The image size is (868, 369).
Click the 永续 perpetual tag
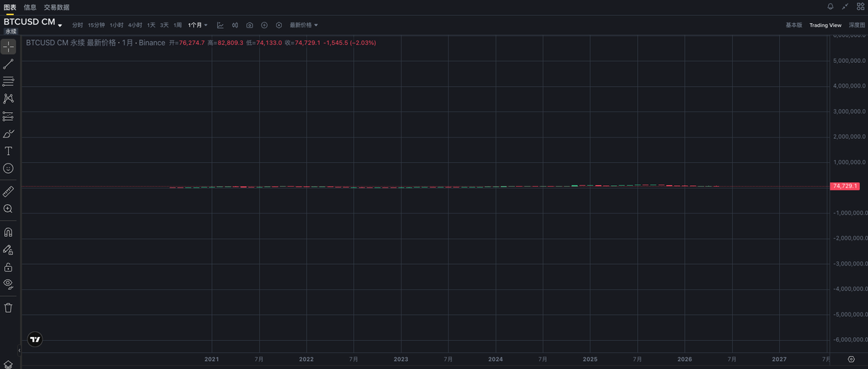(11, 31)
